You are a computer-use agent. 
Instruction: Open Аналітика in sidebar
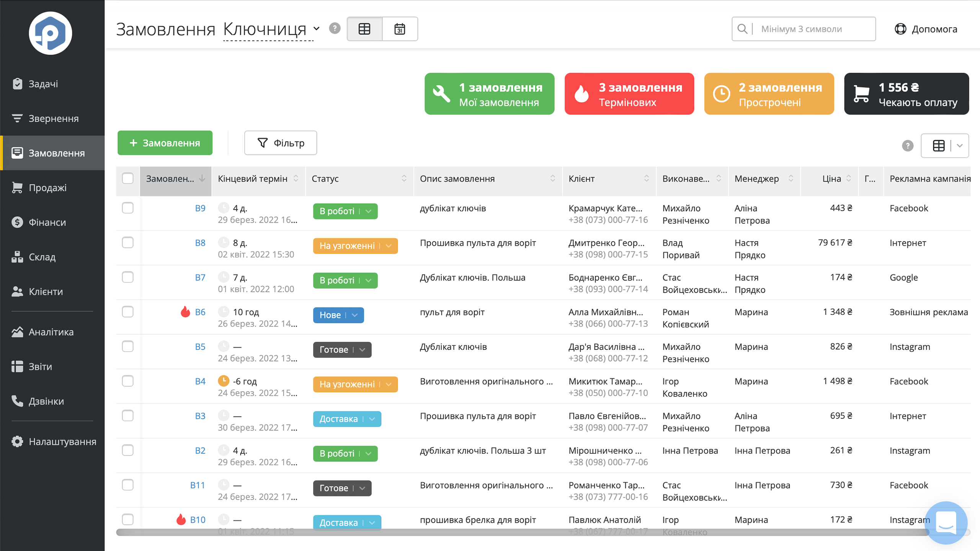pos(52,332)
